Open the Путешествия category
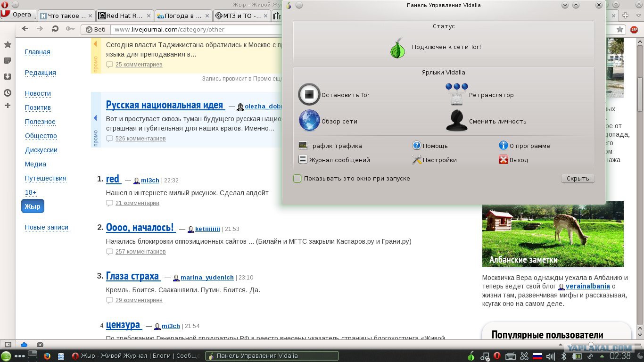Viewport: 644px width, 362px height. pyautogui.click(x=46, y=178)
